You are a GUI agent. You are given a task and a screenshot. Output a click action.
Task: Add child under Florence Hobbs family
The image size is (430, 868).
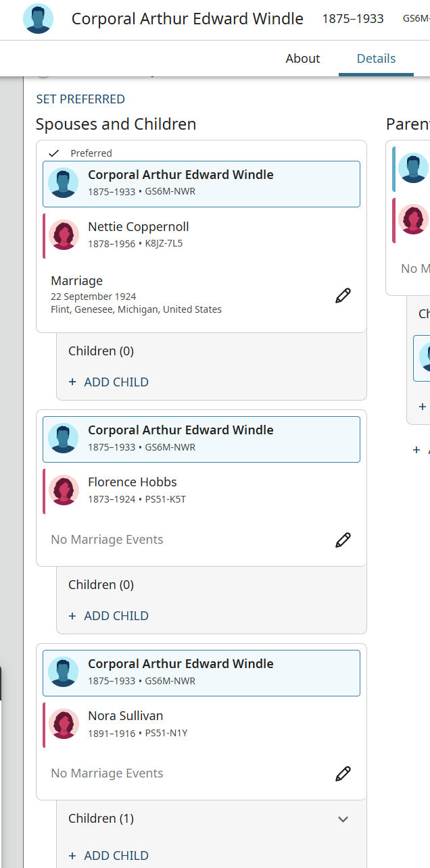click(109, 616)
